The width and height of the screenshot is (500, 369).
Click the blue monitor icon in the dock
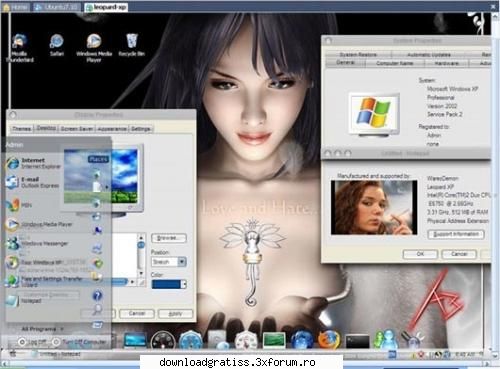(135, 341)
